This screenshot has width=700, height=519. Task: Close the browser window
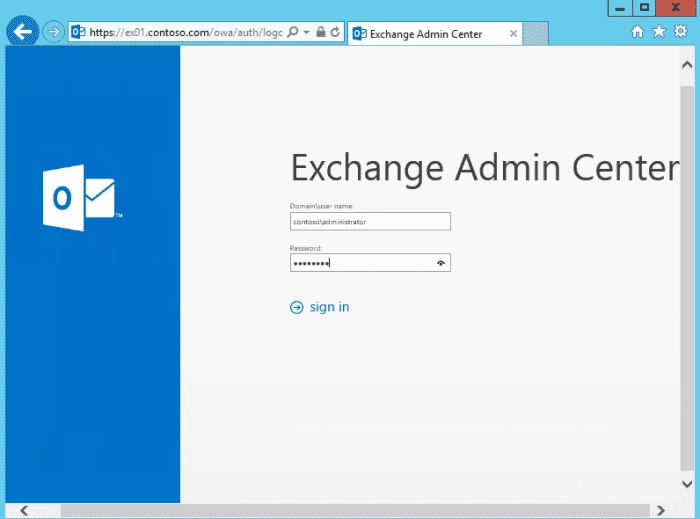click(675, 8)
